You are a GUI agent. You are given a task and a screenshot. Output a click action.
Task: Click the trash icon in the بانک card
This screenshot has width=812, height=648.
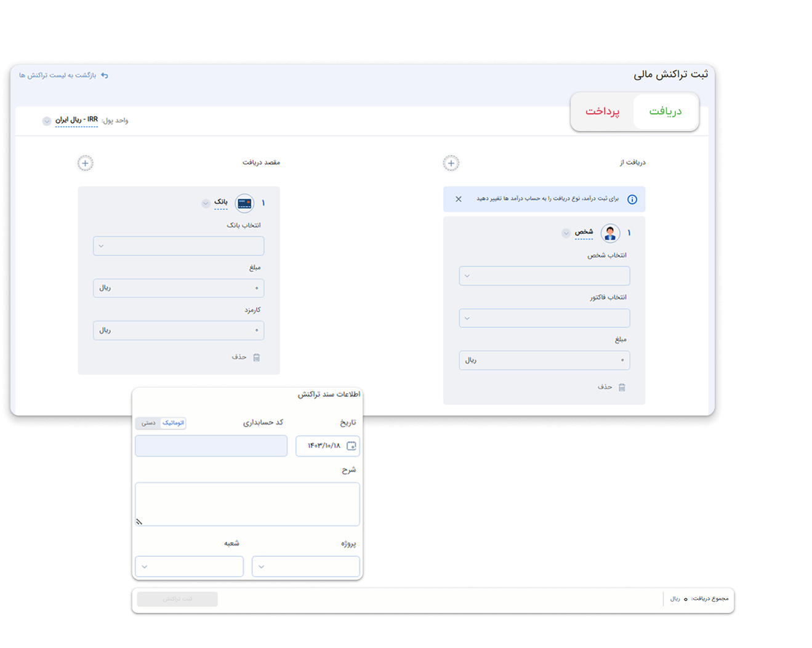[257, 358]
